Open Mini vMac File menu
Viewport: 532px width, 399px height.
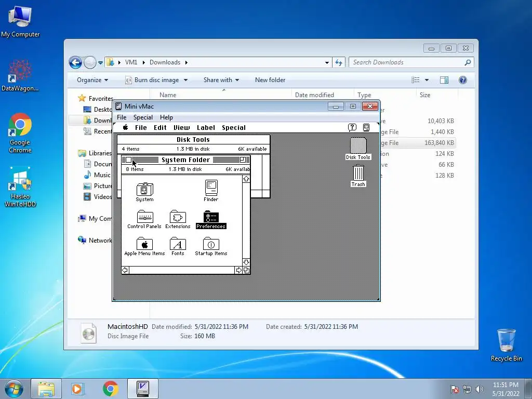tap(122, 117)
